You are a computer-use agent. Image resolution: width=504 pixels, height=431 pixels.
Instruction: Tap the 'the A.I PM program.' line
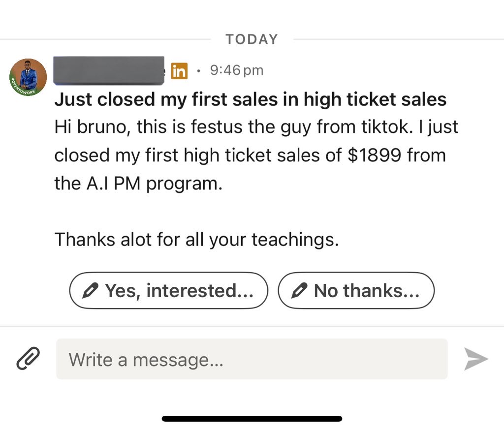coord(138,184)
